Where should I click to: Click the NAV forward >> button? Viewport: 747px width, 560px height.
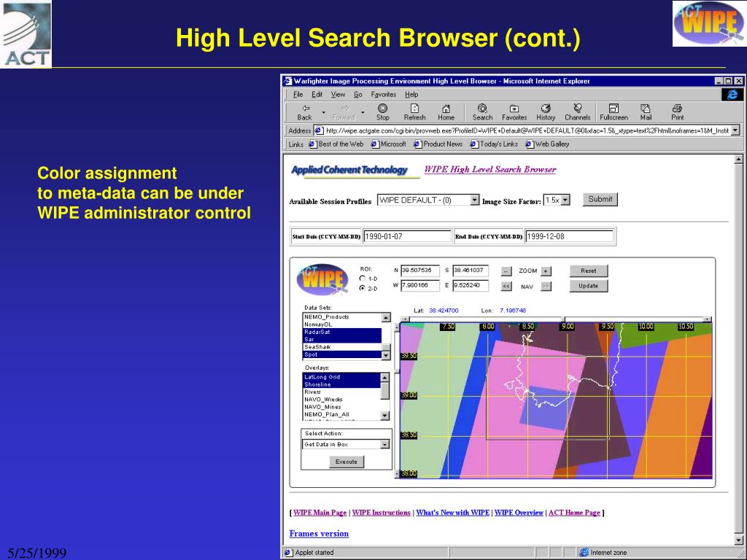pos(546,286)
